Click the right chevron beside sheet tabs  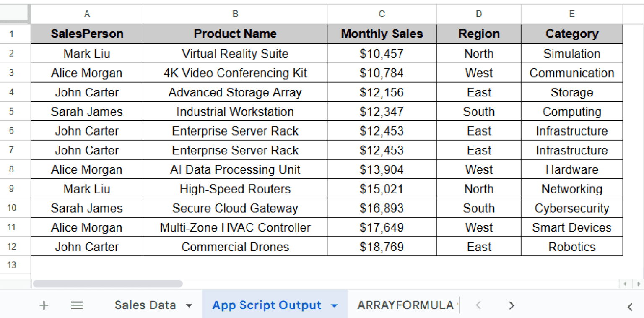point(511,305)
